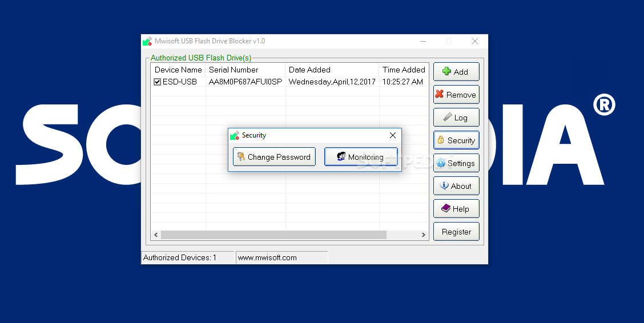
Task: Click the purple book Help icon
Action: tap(446, 208)
